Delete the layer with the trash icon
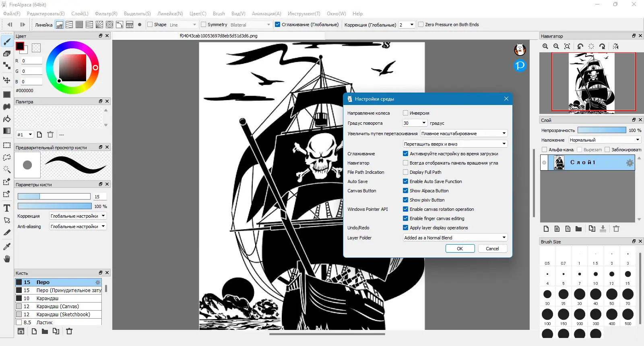 pos(616,229)
